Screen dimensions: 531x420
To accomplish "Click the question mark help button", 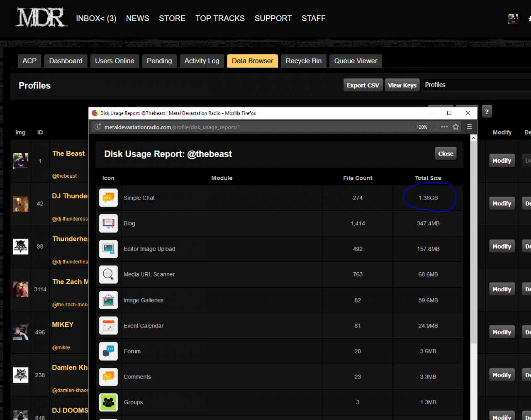I will tap(487, 111).
